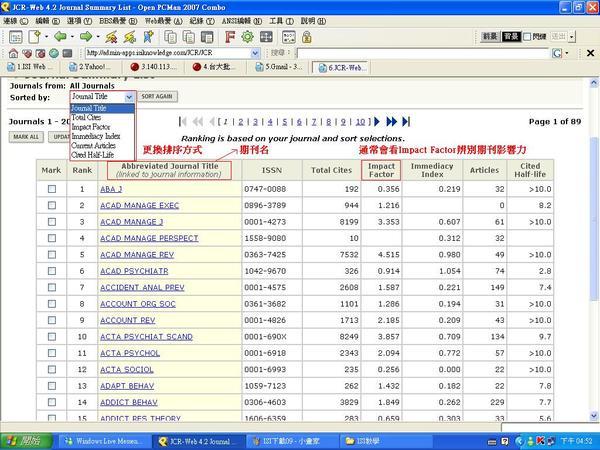600x450 pixels.
Task: Open the search engine dropdown arrow
Action: tap(567, 53)
